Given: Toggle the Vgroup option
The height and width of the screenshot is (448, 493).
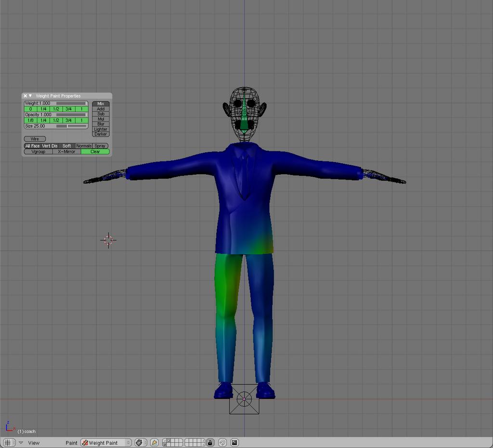Looking at the screenshot, I should tap(39, 151).
